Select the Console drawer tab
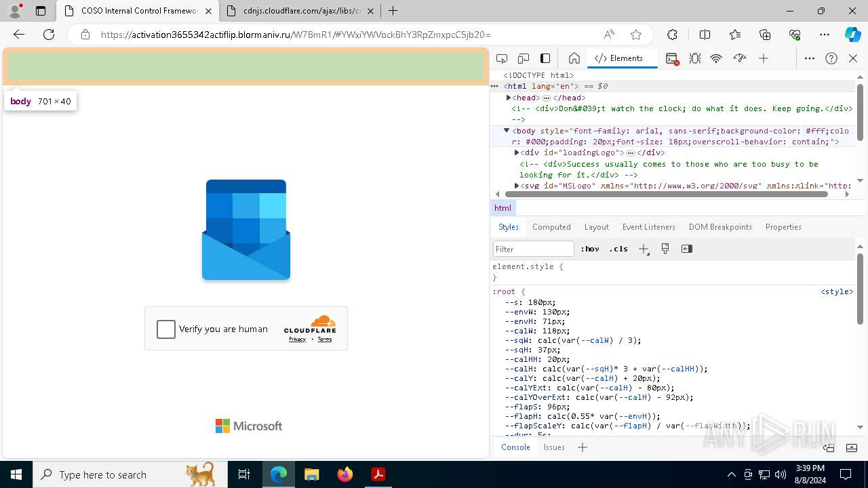 pos(515,447)
